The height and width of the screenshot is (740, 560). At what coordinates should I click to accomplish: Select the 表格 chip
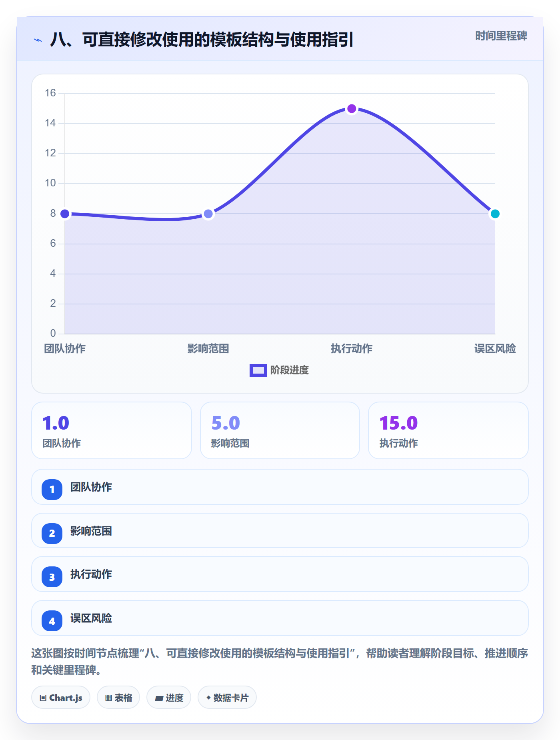tap(118, 698)
